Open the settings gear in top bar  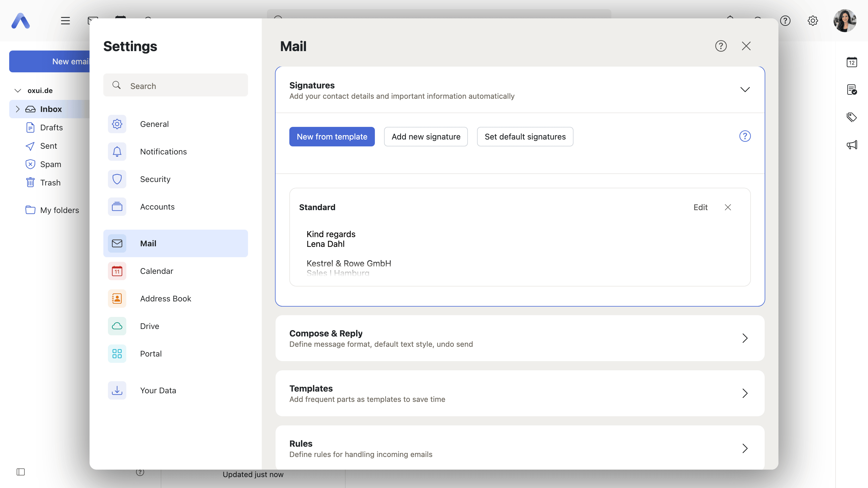[812, 21]
